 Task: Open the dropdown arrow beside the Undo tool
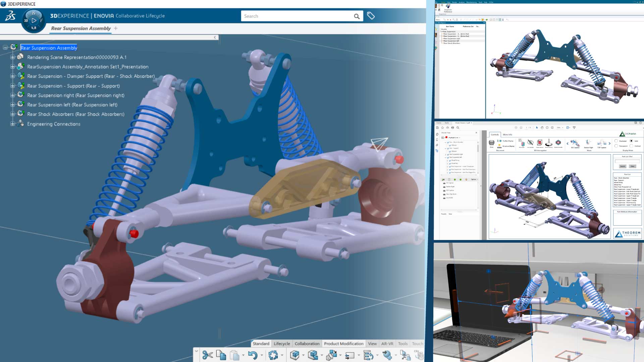tap(262, 355)
